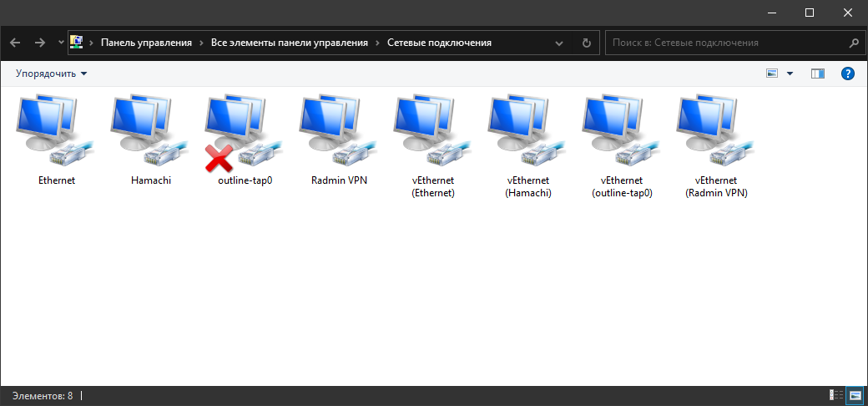
Task: Click the change view icon button
Action: coord(772,74)
